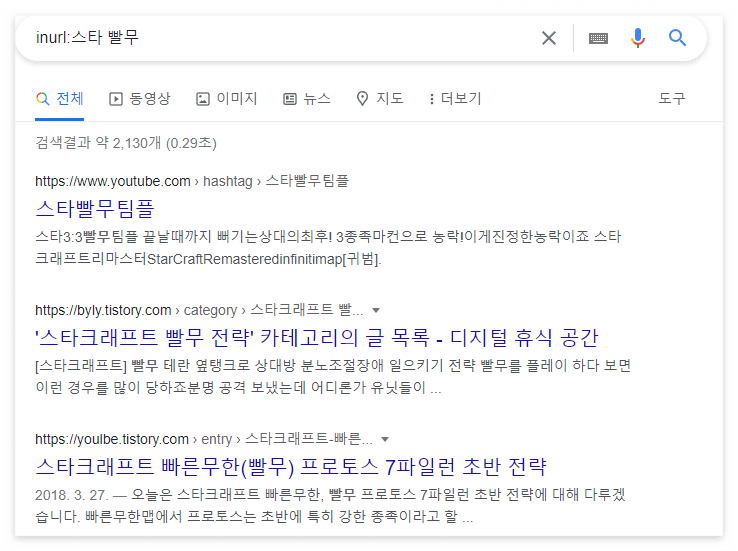The image size is (738, 551).
Task: Click the youtube.com hashtag URL breadcrumb
Action: pos(192,181)
